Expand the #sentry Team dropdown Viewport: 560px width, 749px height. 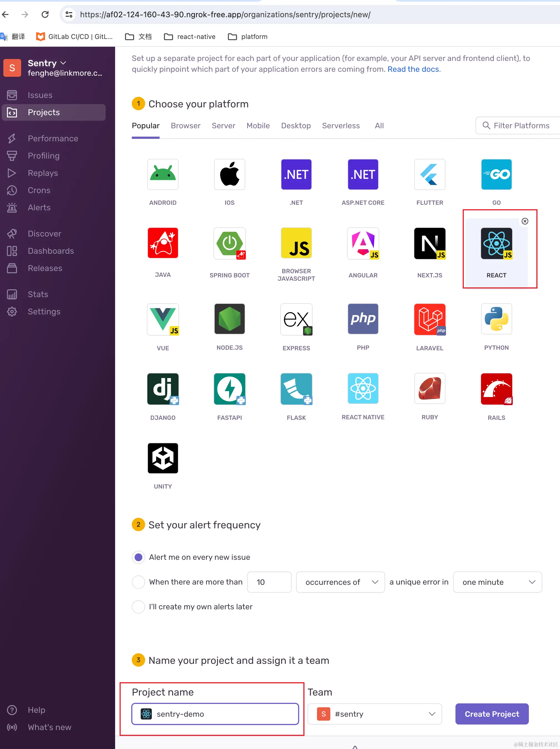click(375, 714)
